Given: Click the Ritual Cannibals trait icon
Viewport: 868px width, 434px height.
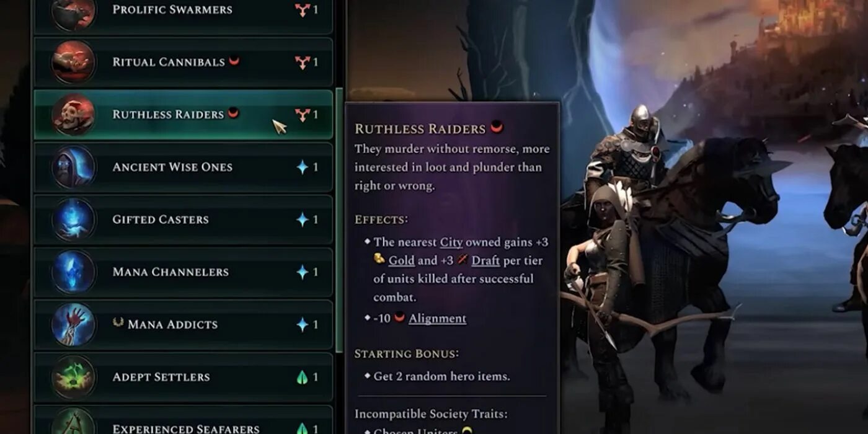Looking at the screenshot, I should [73, 62].
